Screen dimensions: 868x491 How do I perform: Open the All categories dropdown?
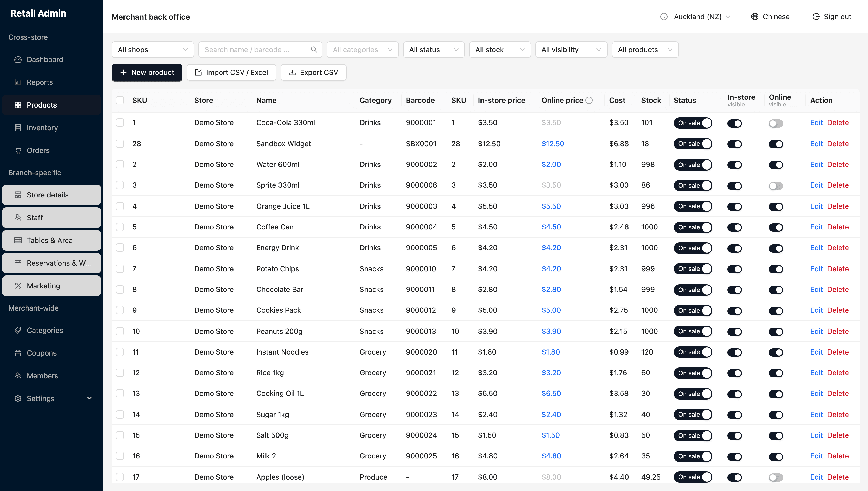(x=362, y=50)
